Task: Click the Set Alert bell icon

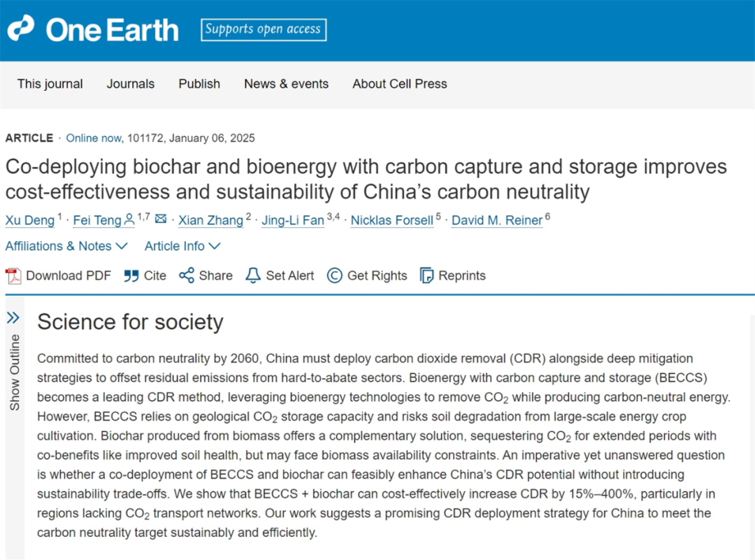Action: click(x=253, y=275)
